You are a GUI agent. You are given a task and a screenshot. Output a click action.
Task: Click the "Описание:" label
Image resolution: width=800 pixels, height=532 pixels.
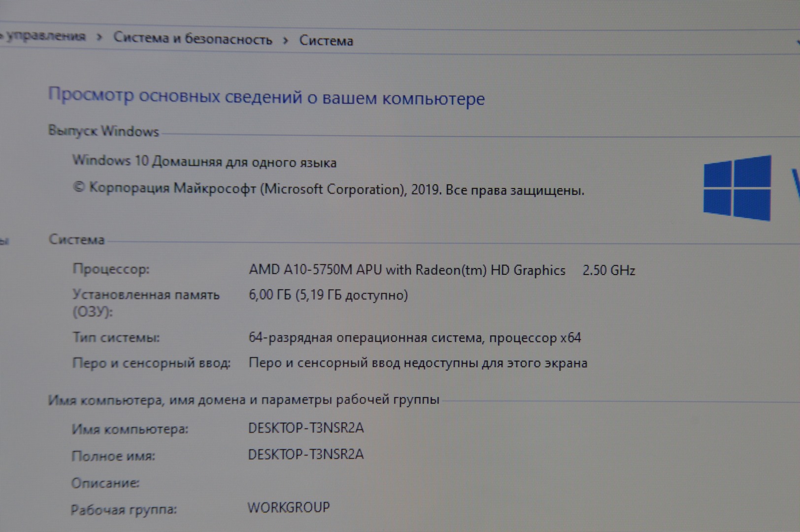coord(105,483)
